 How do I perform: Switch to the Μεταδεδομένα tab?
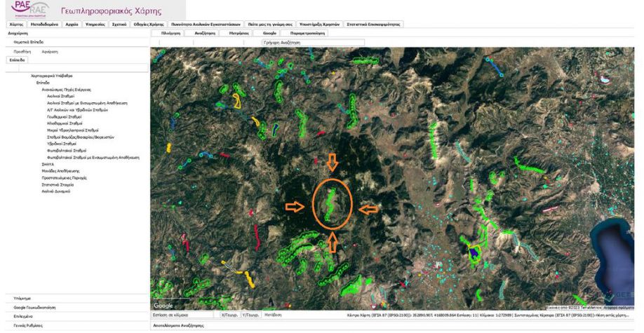pos(44,25)
